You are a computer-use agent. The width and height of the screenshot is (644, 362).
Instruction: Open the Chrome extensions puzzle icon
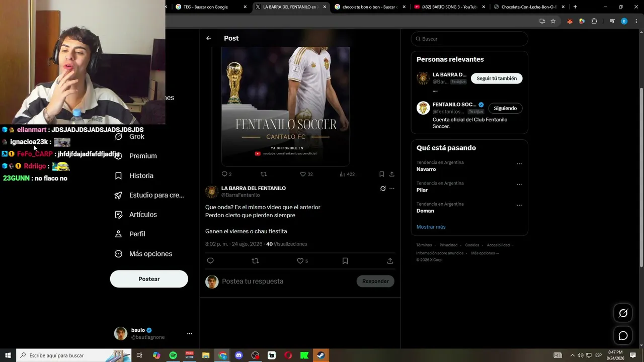click(594, 21)
